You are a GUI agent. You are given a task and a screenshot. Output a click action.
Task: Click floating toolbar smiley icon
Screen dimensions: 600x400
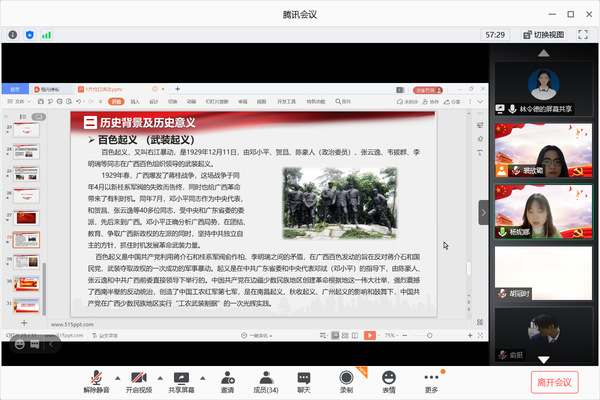(x=20, y=344)
